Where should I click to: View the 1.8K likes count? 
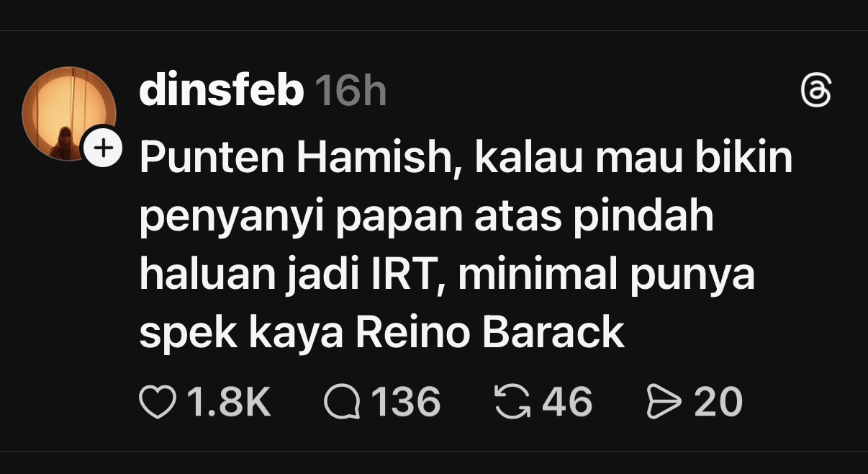(229, 402)
